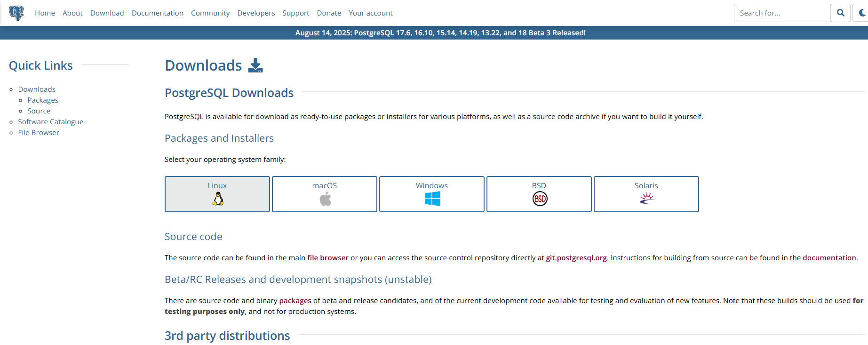This screenshot has height=345, width=868.
Task: Pick the Windows logo icon
Action: 432,199
